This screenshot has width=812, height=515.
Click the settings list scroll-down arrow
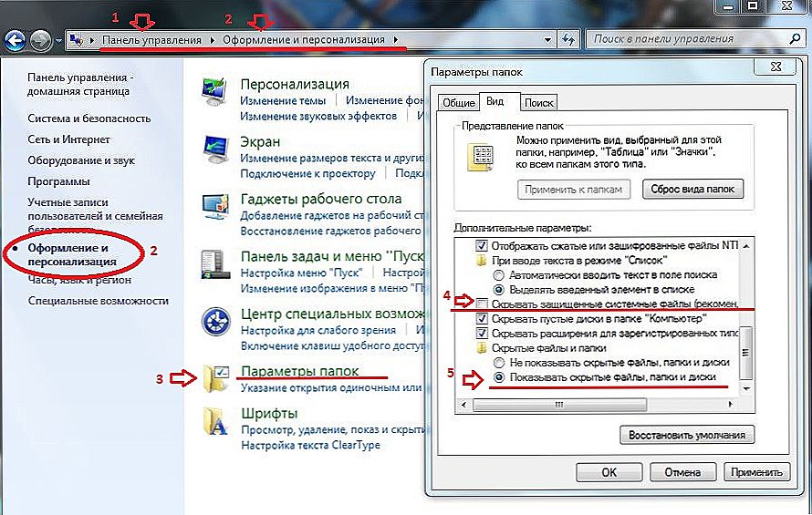coord(746,388)
